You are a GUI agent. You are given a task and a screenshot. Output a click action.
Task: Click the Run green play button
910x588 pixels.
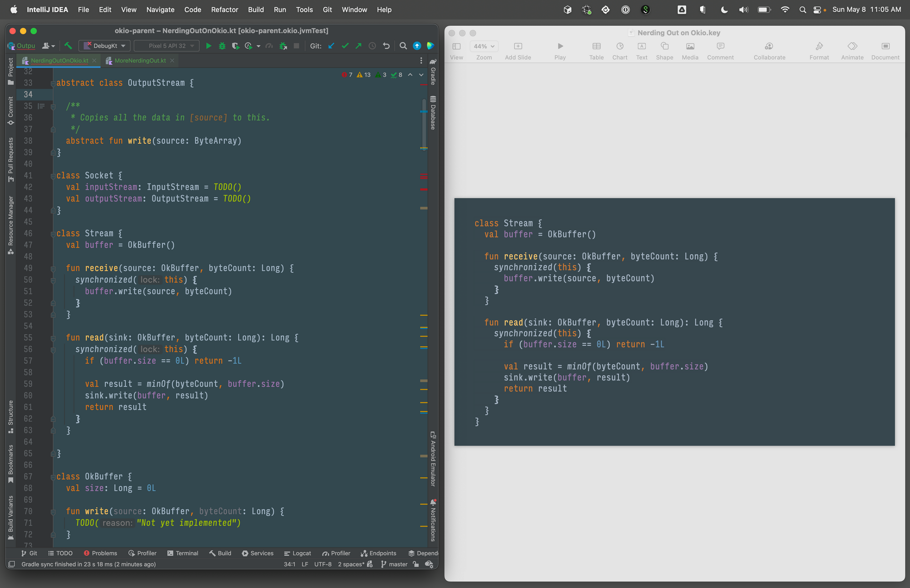tap(207, 45)
